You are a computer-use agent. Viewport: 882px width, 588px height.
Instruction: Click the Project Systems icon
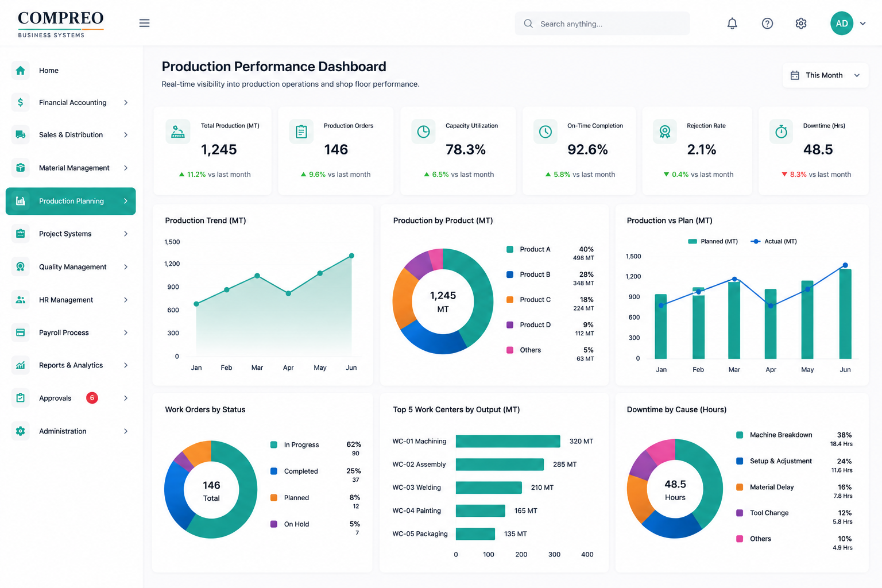21,234
